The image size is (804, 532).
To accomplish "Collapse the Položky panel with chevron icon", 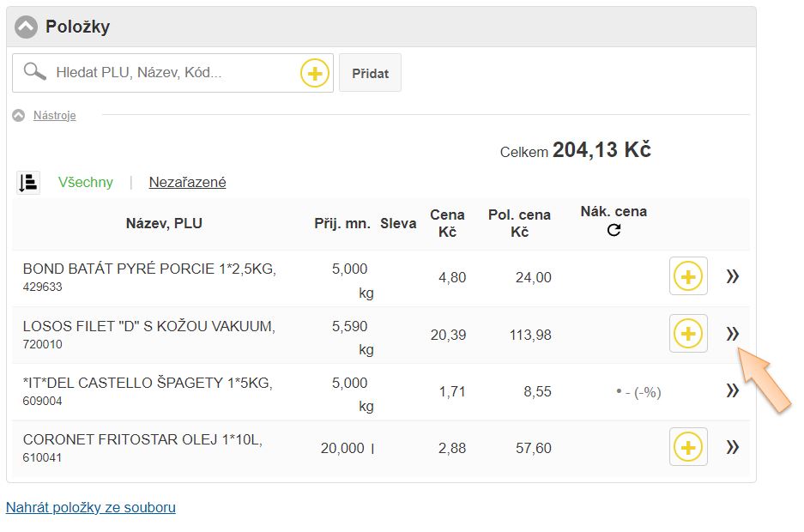I will coord(27,27).
